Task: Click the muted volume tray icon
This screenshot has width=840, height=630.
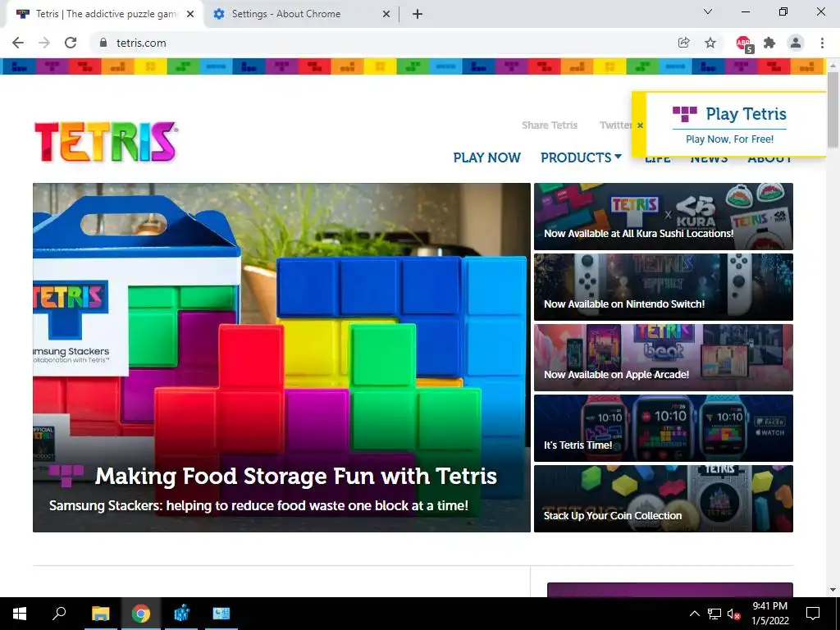Action: pyautogui.click(x=734, y=614)
